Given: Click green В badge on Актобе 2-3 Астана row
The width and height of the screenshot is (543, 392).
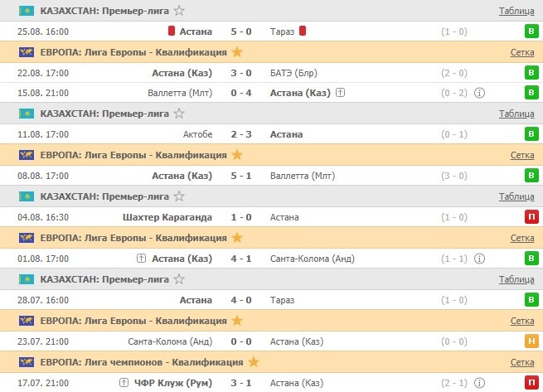Looking at the screenshot, I should click(x=531, y=134).
